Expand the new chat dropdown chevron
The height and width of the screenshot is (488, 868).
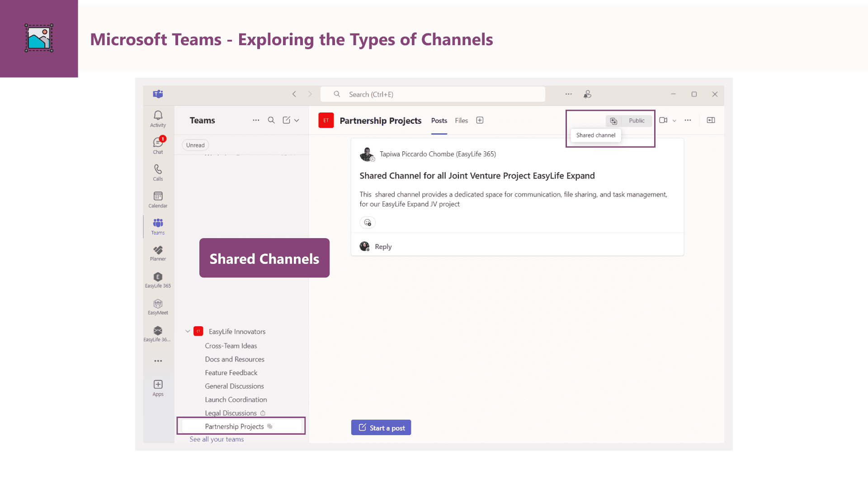pyautogui.click(x=297, y=120)
